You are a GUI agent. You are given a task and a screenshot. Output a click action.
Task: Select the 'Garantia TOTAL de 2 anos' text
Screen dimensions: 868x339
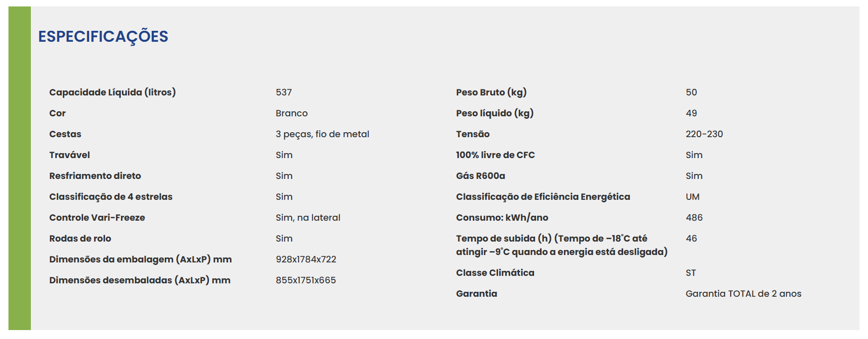(744, 294)
